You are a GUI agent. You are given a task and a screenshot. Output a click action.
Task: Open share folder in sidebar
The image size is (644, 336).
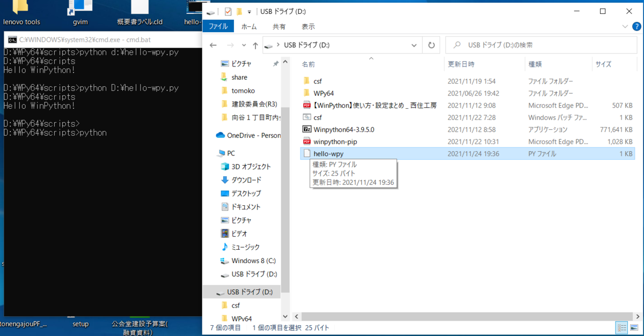(239, 77)
